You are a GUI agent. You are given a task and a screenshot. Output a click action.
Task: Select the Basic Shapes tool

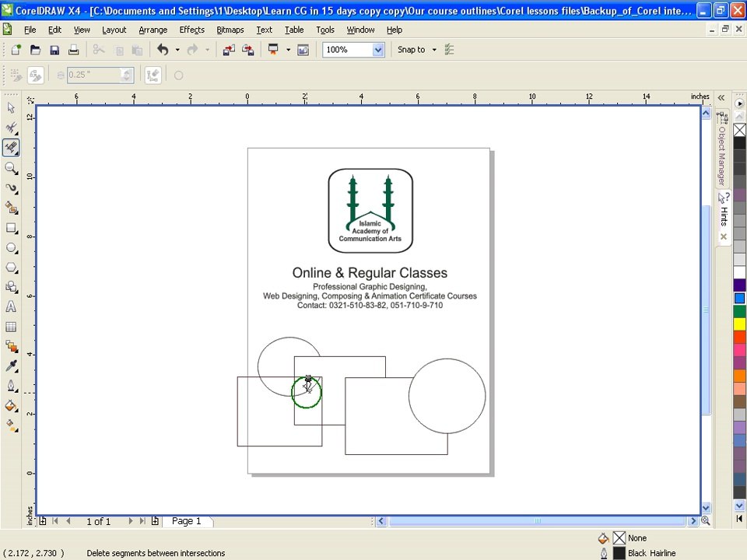point(11,287)
